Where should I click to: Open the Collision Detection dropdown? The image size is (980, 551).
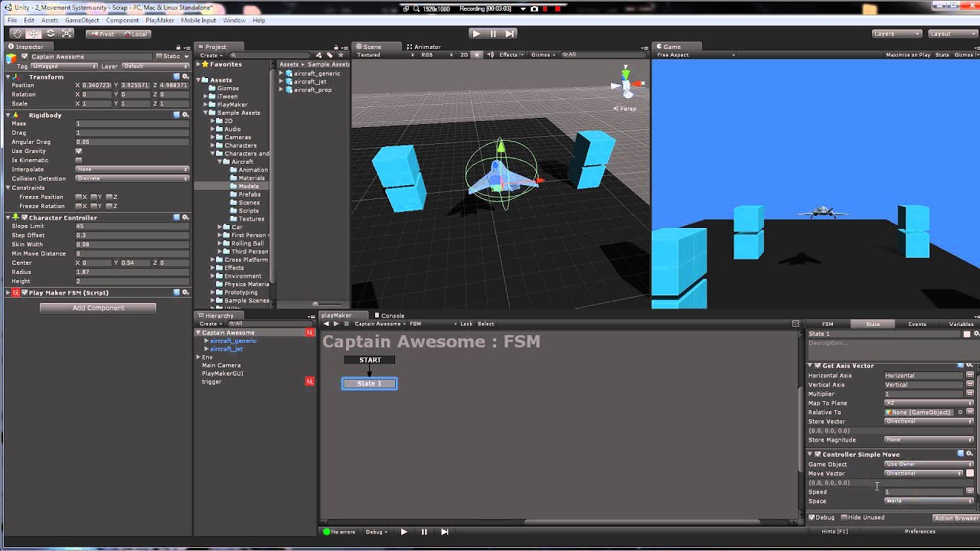[132, 178]
